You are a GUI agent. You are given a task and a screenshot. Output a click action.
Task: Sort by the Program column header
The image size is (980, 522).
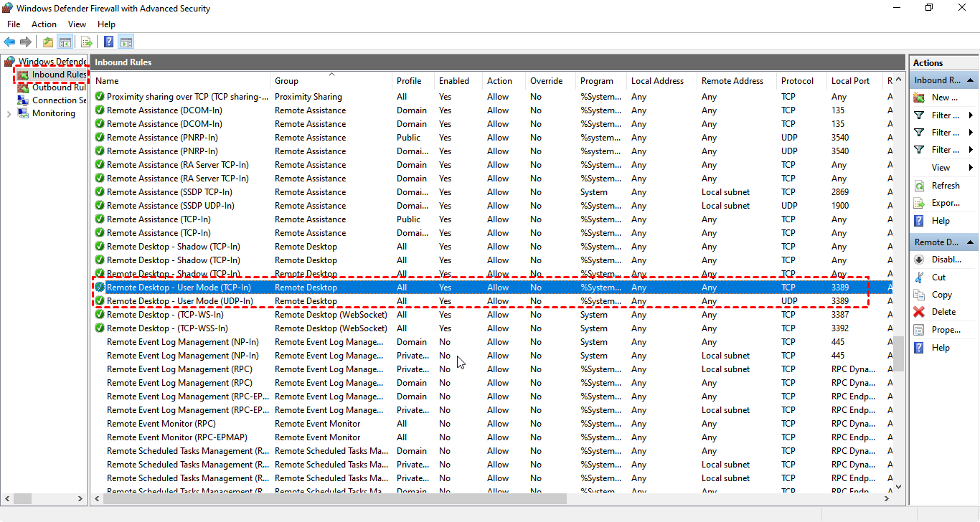coord(601,81)
